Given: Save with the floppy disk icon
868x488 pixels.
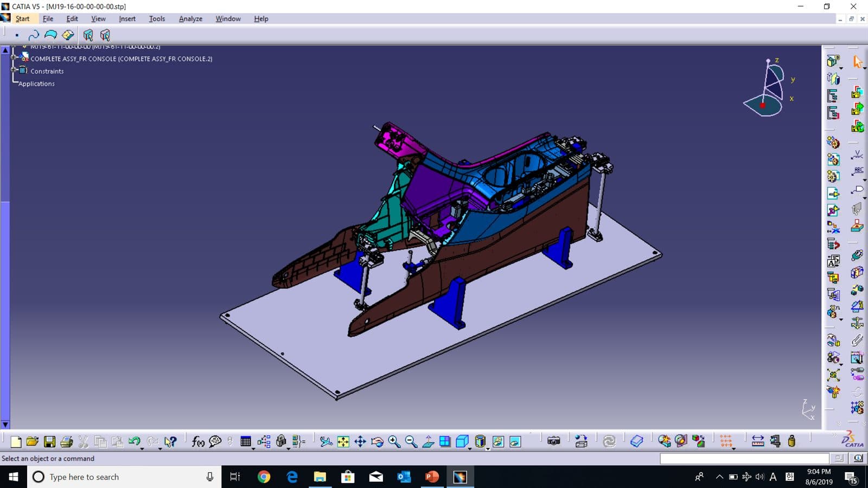Looking at the screenshot, I should (49, 442).
